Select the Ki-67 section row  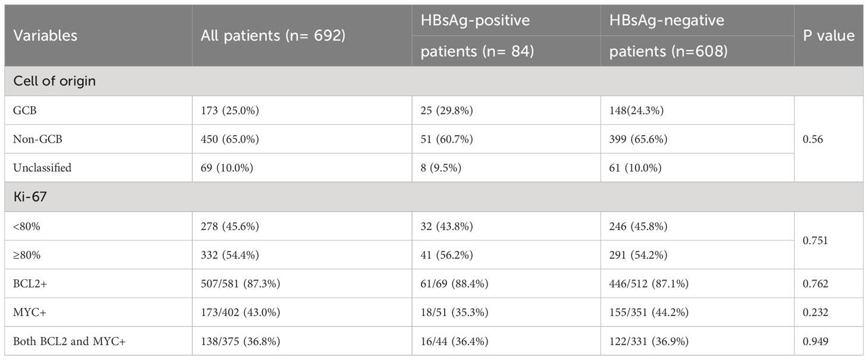point(434,197)
